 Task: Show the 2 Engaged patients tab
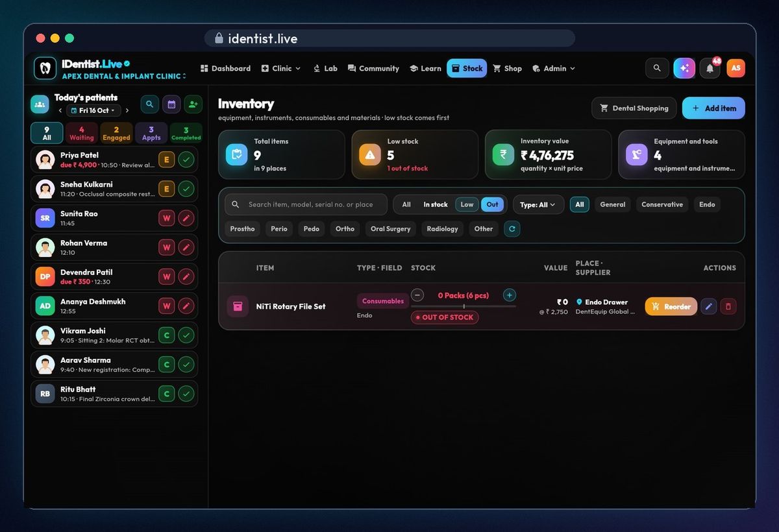click(116, 133)
